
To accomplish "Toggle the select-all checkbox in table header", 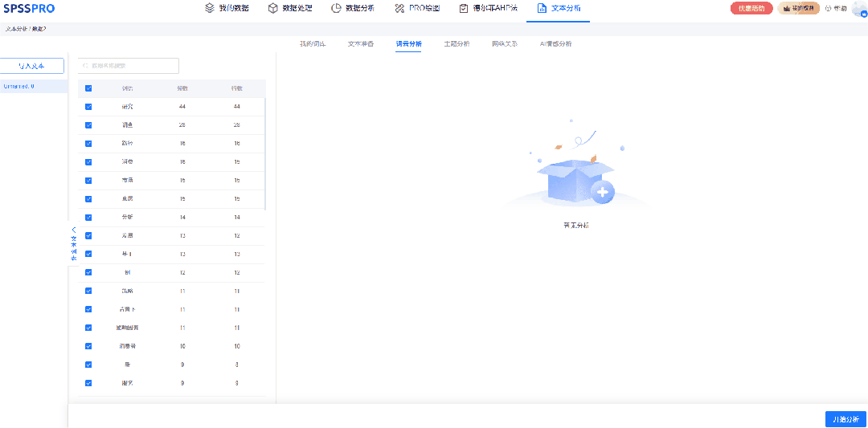I will (x=88, y=88).
